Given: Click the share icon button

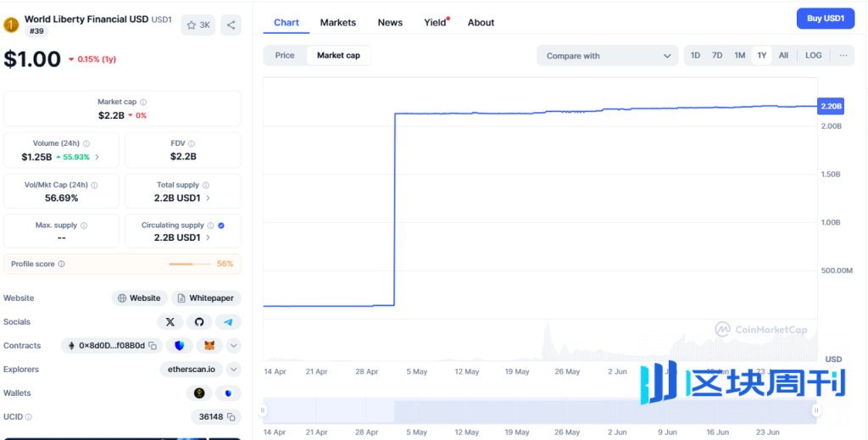Looking at the screenshot, I should [x=231, y=25].
